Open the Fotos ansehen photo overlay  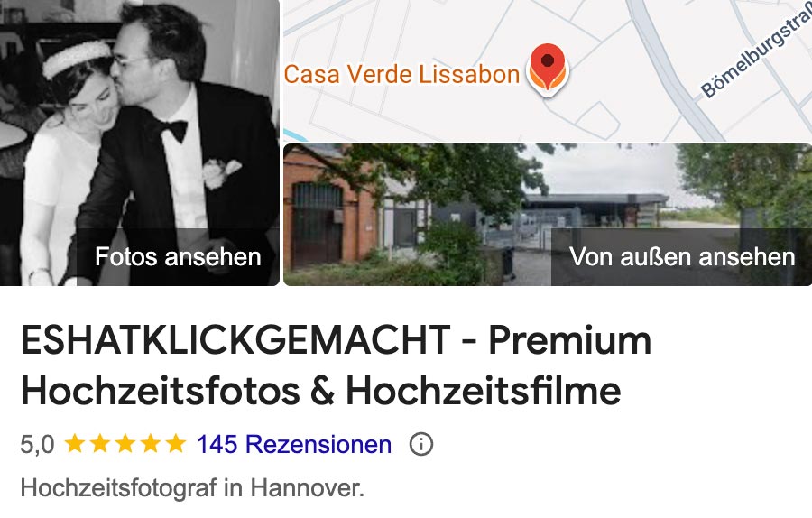(178, 257)
